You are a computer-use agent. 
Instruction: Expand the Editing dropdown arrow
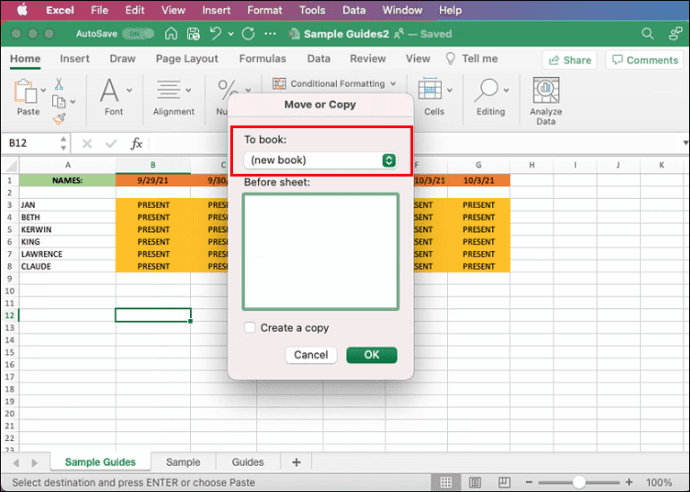[506, 90]
